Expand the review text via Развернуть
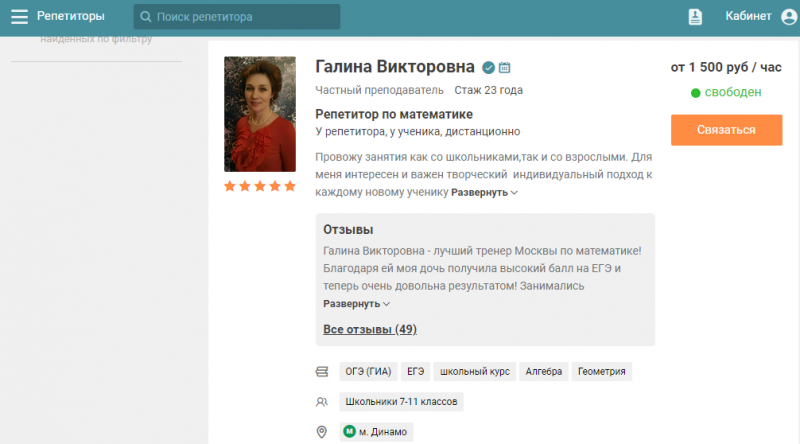This screenshot has height=444, width=800. point(357,304)
